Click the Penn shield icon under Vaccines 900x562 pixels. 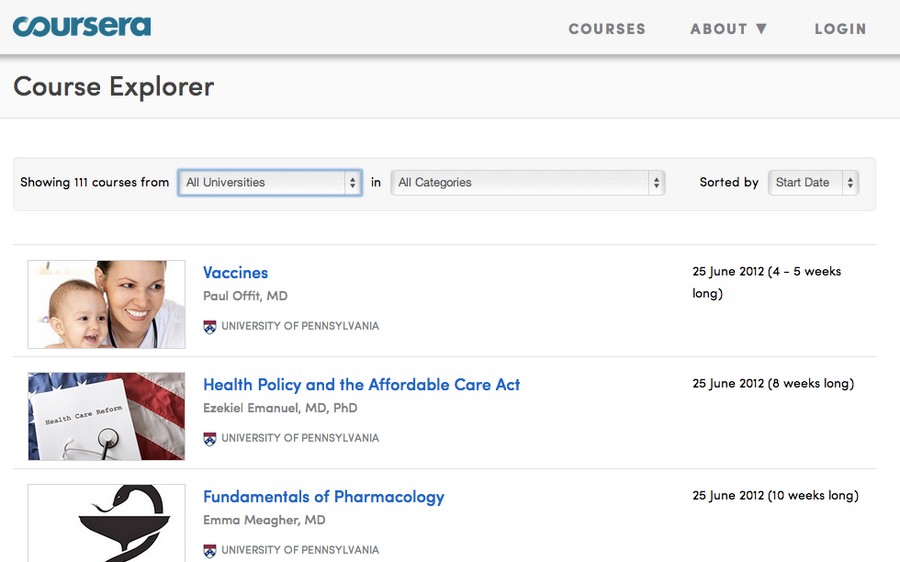tap(210, 327)
